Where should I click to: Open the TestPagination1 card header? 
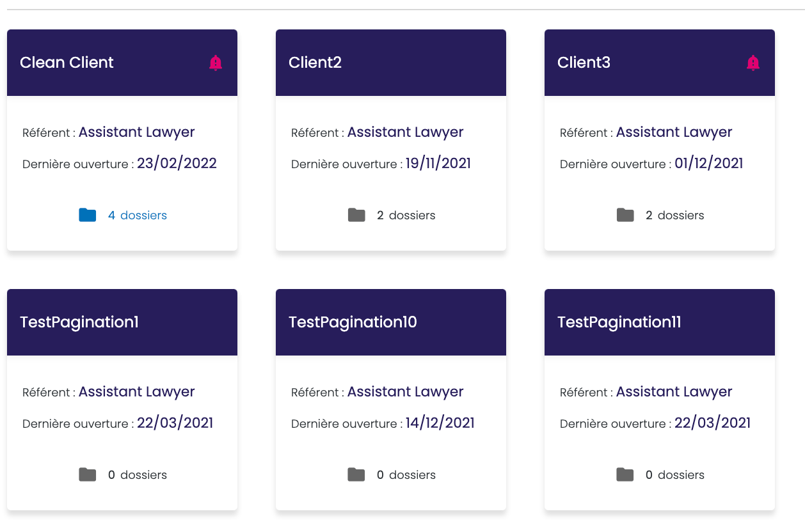(x=79, y=322)
